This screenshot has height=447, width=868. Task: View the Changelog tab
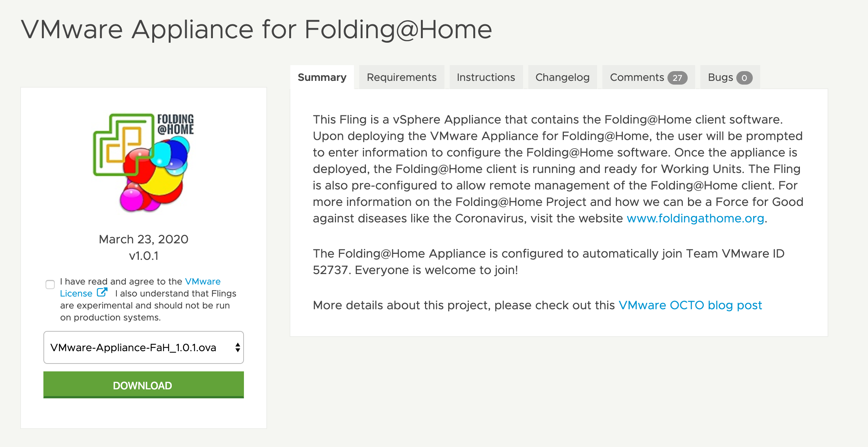click(562, 77)
